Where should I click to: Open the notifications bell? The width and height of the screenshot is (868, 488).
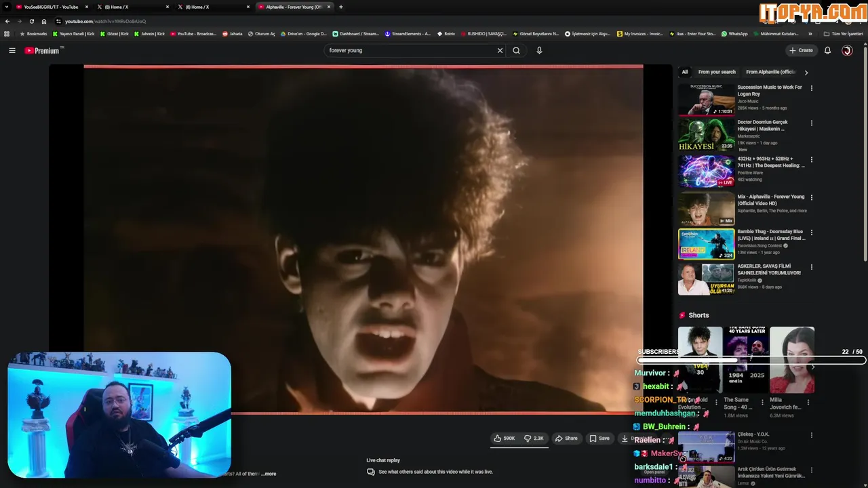tap(827, 50)
